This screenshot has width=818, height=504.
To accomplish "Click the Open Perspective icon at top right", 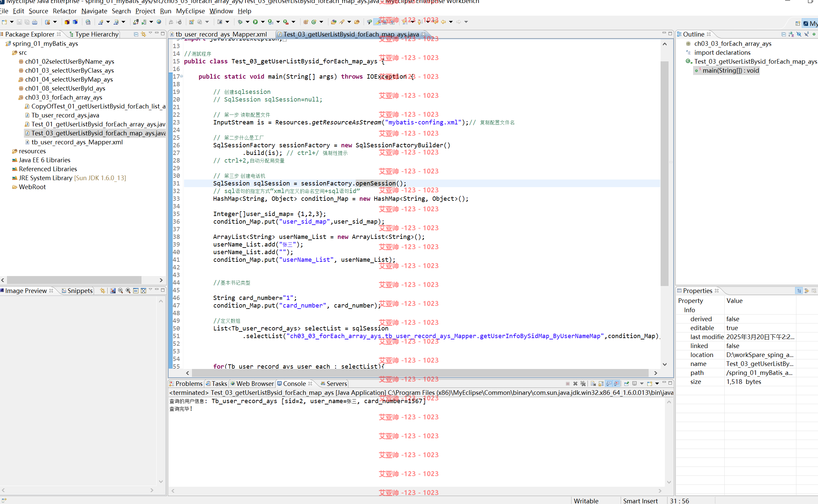I will click(797, 23).
